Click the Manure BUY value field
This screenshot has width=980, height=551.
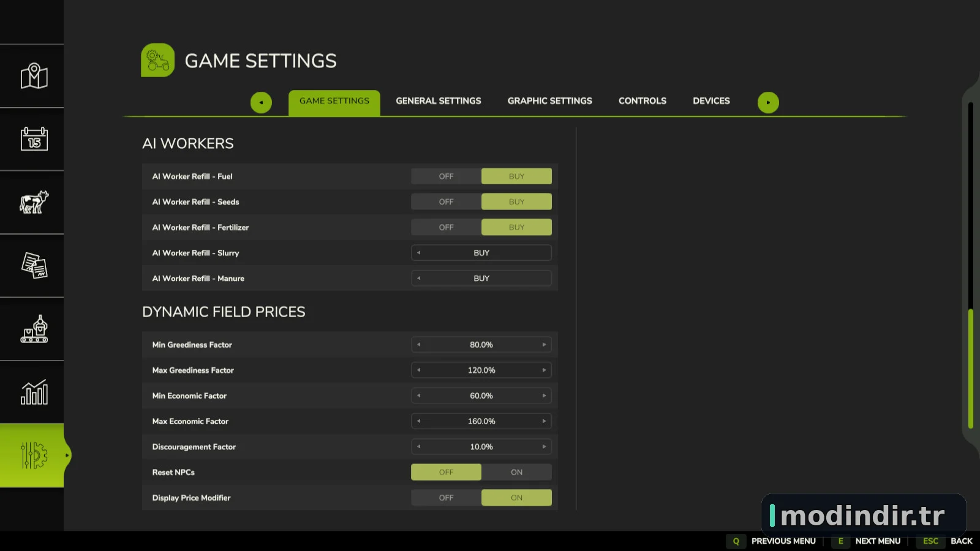[x=481, y=278]
